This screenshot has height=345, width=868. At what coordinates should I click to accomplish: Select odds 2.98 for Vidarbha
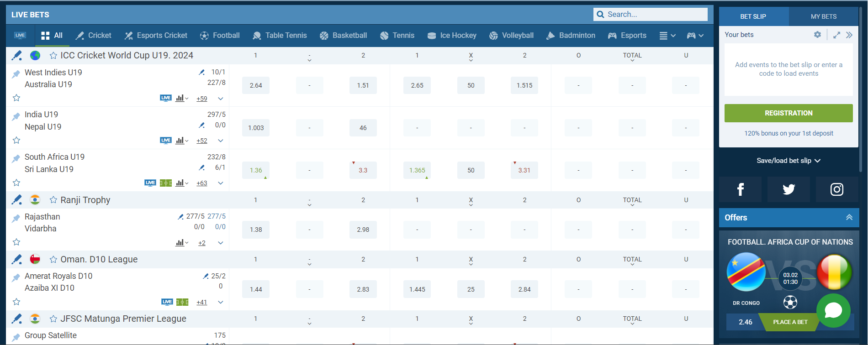click(x=363, y=230)
